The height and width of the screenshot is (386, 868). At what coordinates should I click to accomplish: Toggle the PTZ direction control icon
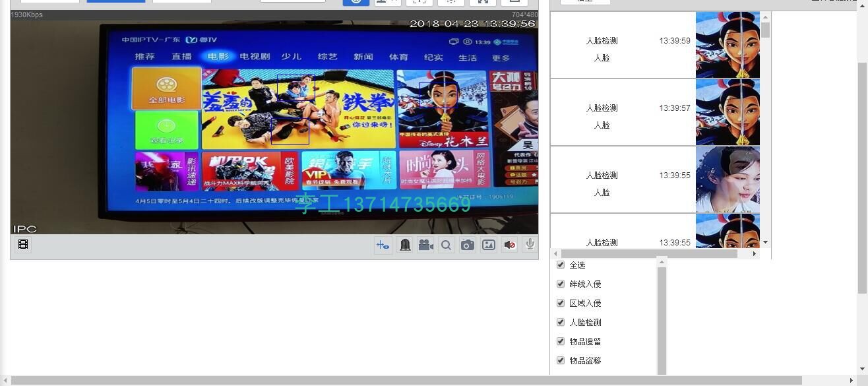click(x=383, y=245)
